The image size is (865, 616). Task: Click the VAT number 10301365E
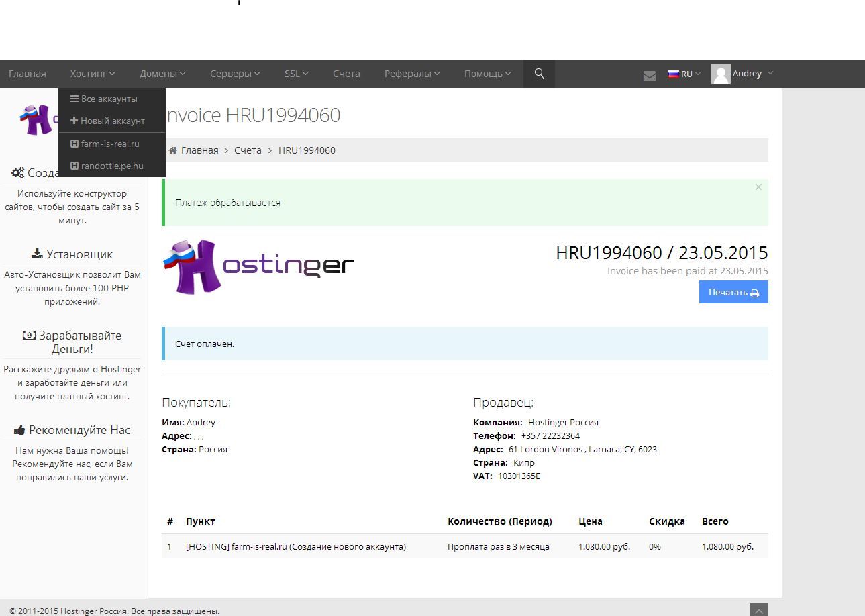(519, 476)
